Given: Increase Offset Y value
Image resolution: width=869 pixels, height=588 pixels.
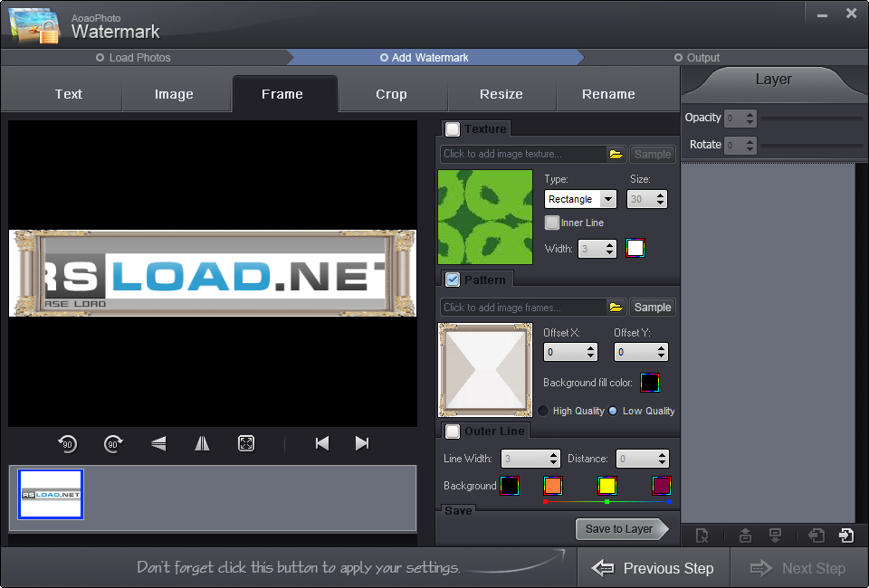Looking at the screenshot, I should [661, 348].
